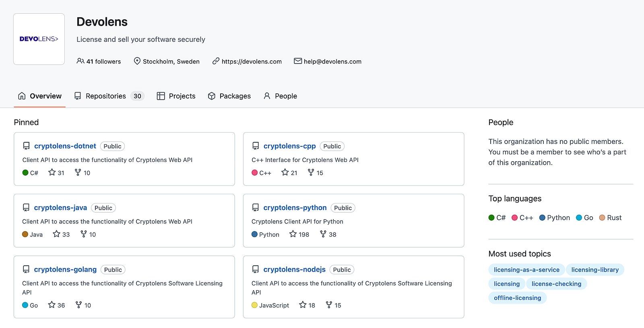Click the fork icon on cryptolens-dotnet

78,172
